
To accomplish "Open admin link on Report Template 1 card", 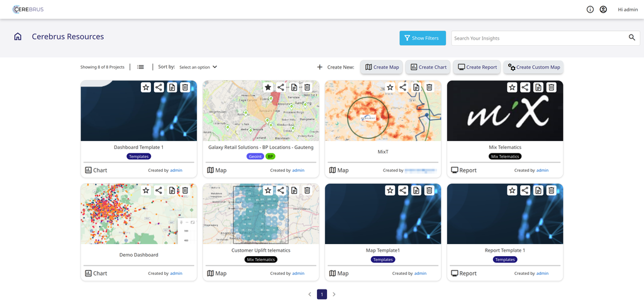I will coord(542,273).
